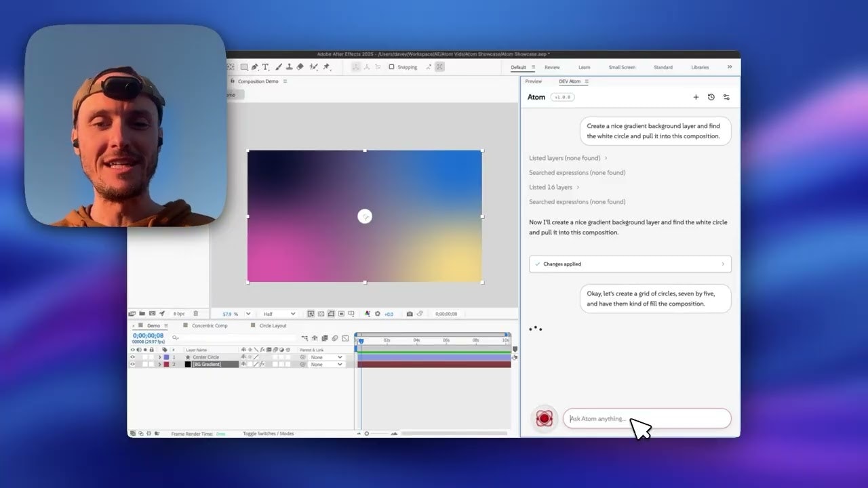
Task: Create a new folder in Project panel
Action: point(142,314)
